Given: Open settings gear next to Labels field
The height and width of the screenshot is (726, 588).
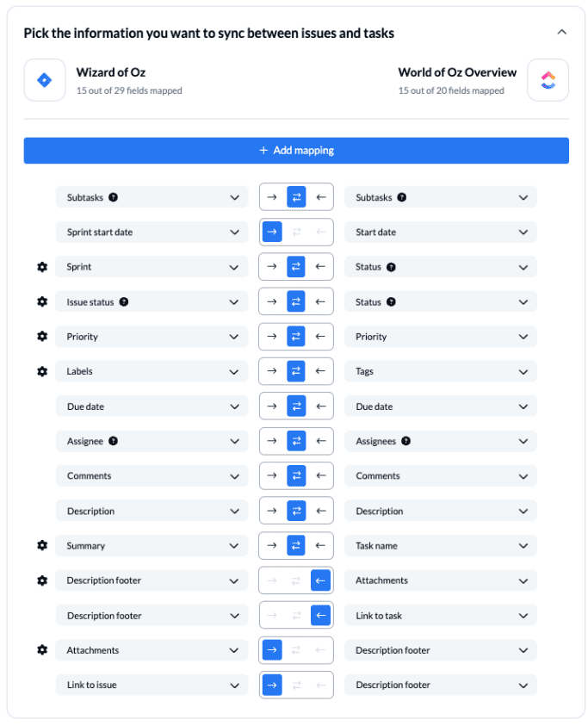Looking at the screenshot, I should point(40,371).
